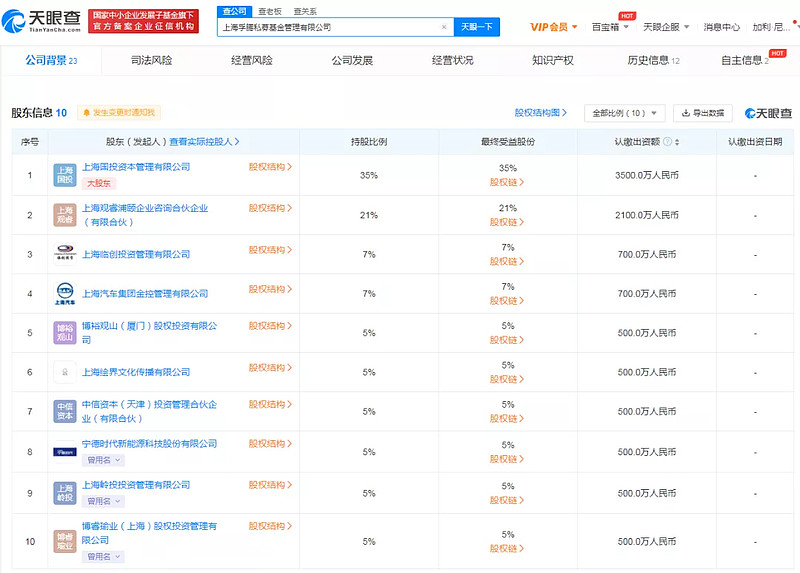This screenshot has height=573, width=800.
Task: Select the 经营状况 tab
Action: tap(453, 60)
